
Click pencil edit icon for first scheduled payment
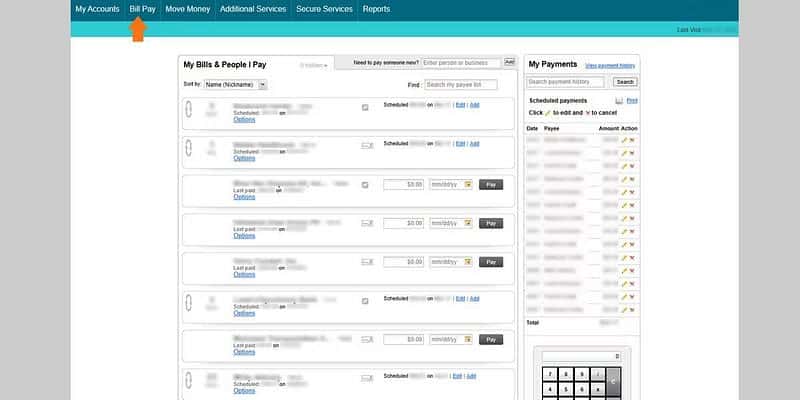coord(624,140)
